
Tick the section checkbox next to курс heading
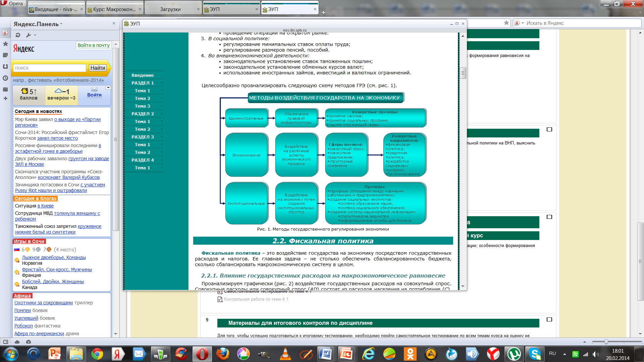(x=549, y=217)
